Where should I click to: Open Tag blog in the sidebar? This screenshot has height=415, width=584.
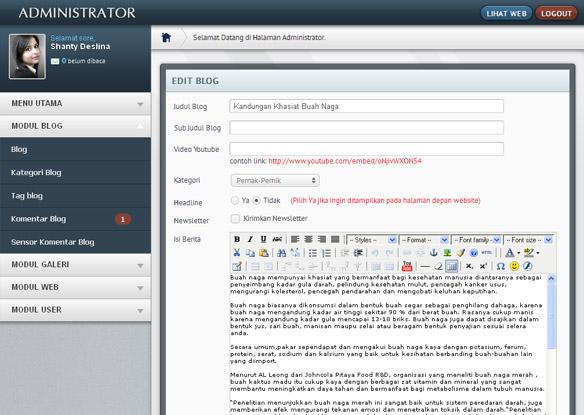coord(75,196)
